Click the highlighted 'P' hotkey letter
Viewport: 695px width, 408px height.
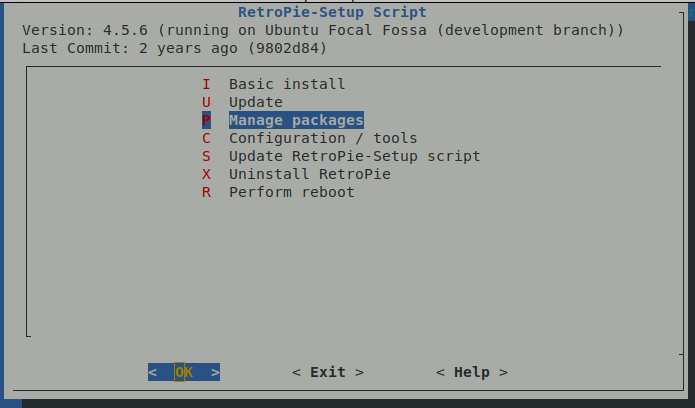[x=206, y=120]
